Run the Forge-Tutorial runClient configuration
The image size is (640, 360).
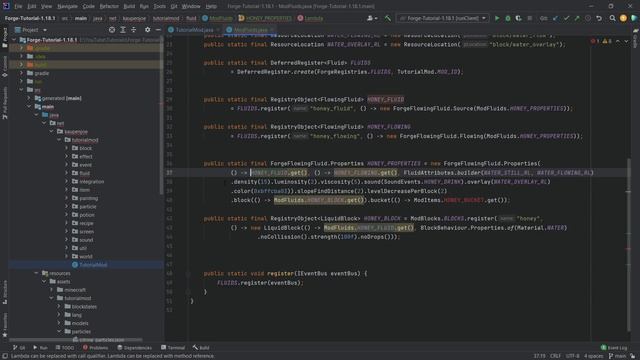(x=497, y=18)
